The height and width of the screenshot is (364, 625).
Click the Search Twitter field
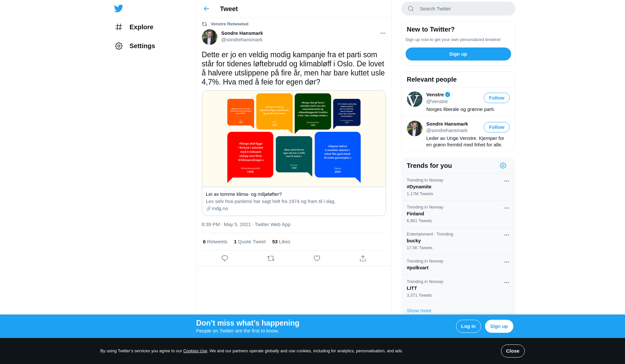click(x=458, y=9)
